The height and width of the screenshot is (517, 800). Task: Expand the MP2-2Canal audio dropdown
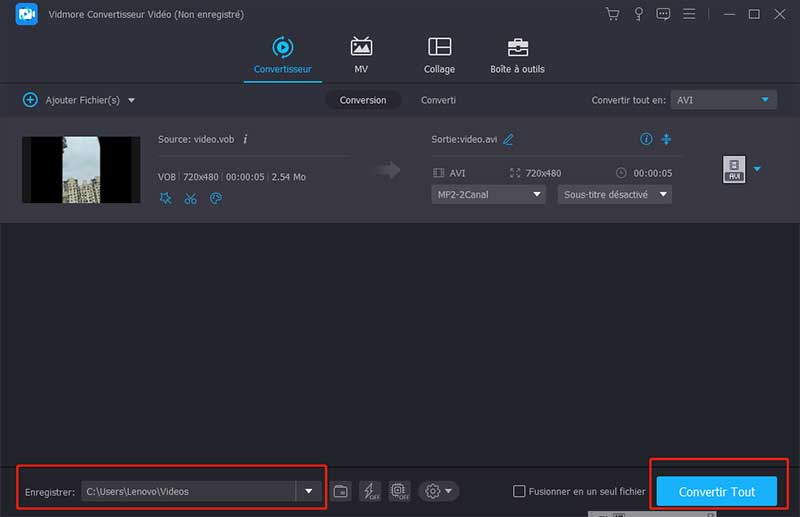tap(488, 195)
